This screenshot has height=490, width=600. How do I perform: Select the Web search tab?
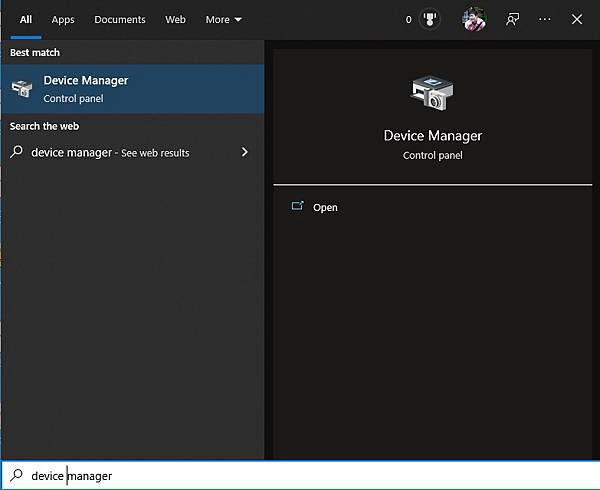[x=175, y=20]
